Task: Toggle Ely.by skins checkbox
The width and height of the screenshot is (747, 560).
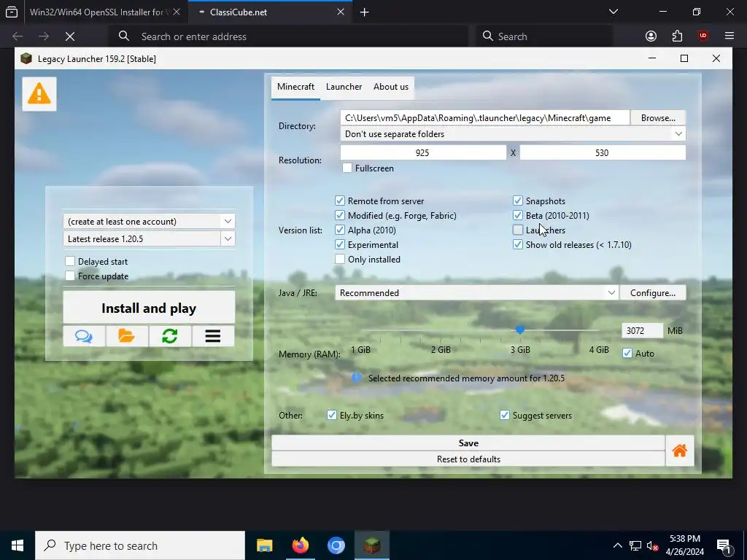Action: pyautogui.click(x=332, y=415)
